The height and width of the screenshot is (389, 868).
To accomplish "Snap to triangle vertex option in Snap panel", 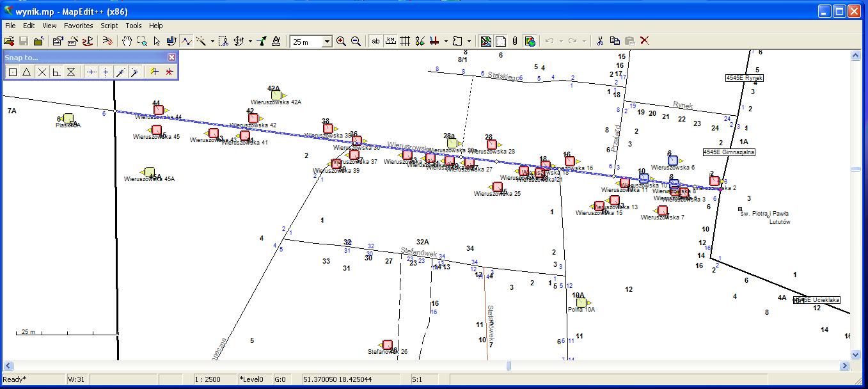I will (27, 72).
